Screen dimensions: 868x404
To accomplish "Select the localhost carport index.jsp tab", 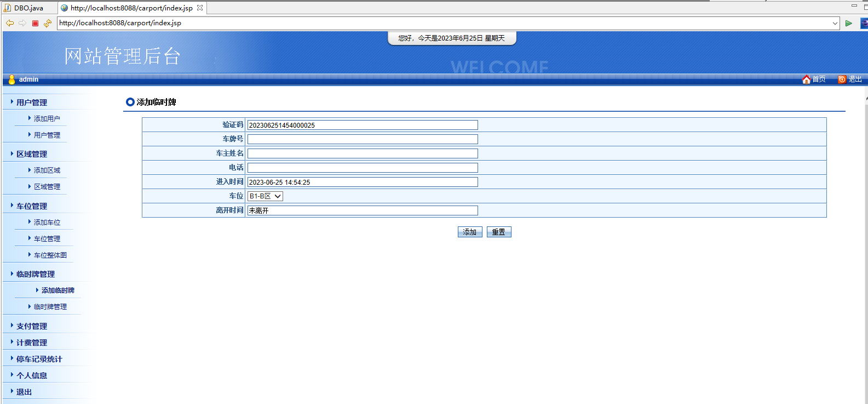I will coord(131,8).
